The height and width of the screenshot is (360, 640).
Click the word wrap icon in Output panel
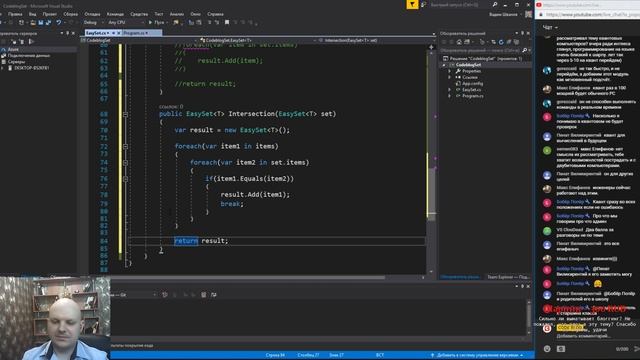(213, 295)
